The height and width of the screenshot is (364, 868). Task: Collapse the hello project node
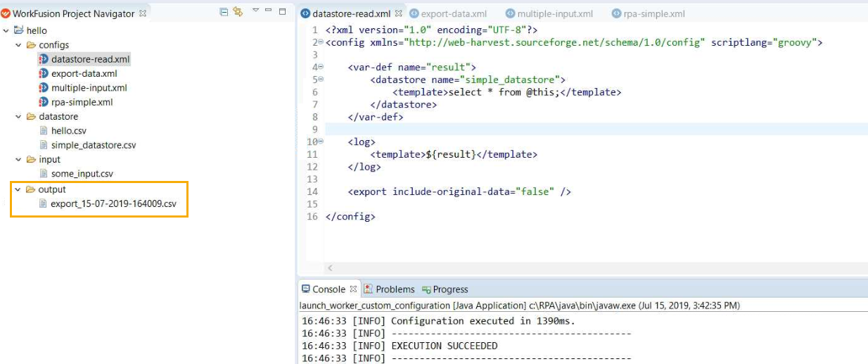(6, 30)
